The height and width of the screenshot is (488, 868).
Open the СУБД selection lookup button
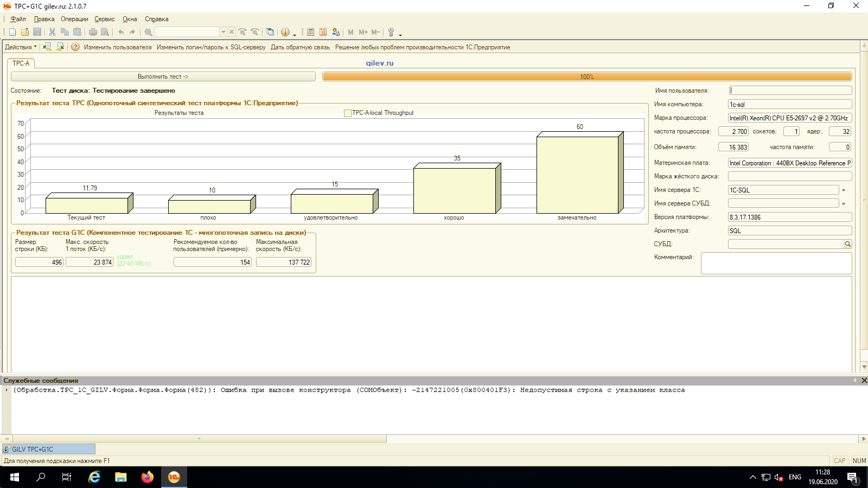point(848,244)
